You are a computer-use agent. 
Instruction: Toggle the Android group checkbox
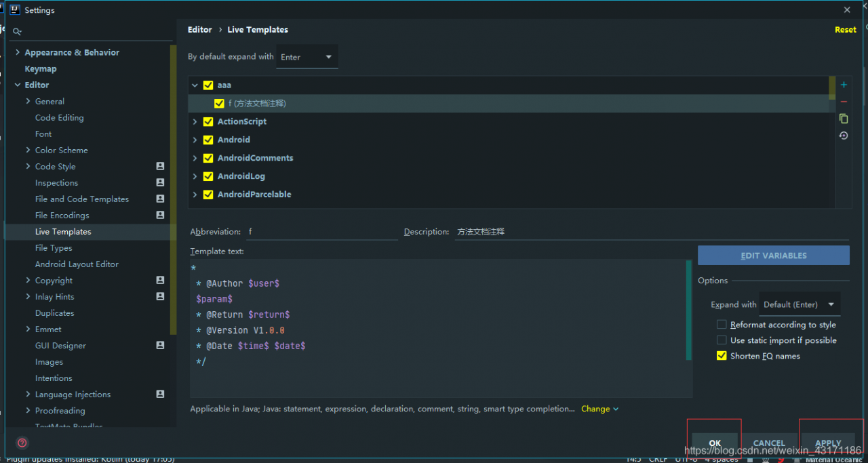coord(208,140)
